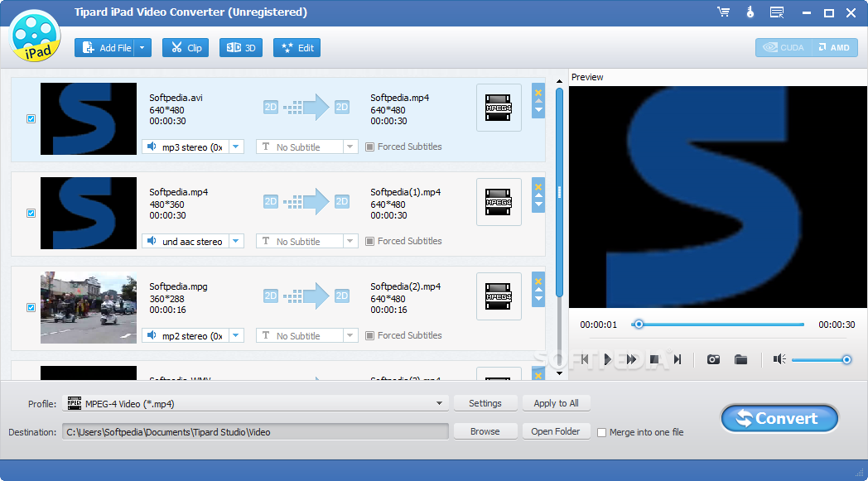Image resolution: width=868 pixels, height=481 pixels.
Task: Open the snapshot folder icon
Action: 740,360
